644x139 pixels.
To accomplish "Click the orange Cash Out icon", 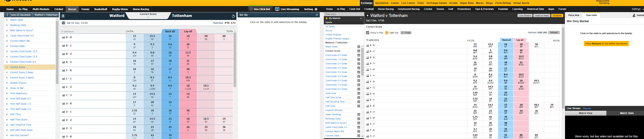I will point(387,33).
